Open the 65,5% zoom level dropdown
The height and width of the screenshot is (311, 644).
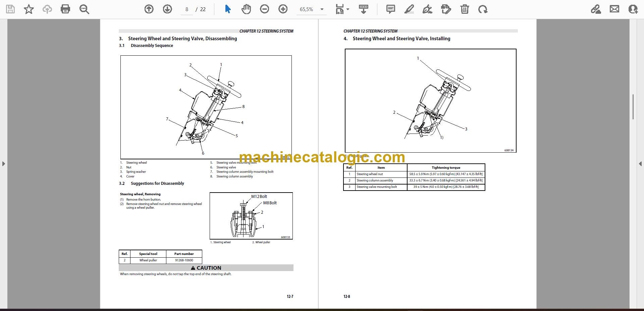[x=312, y=9]
